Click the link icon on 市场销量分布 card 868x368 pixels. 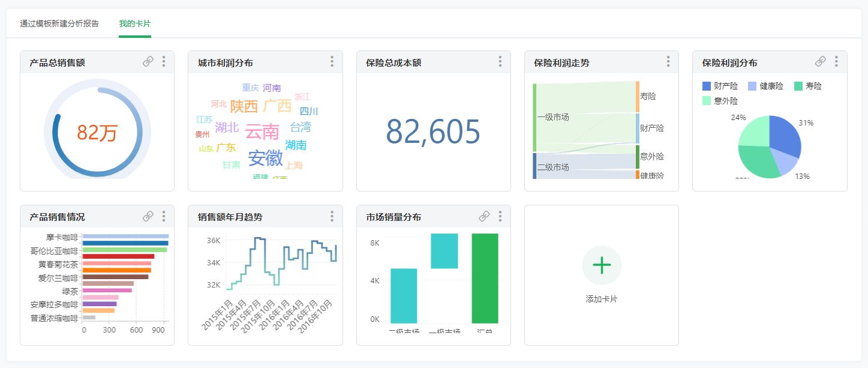pyautogui.click(x=483, y=216)
